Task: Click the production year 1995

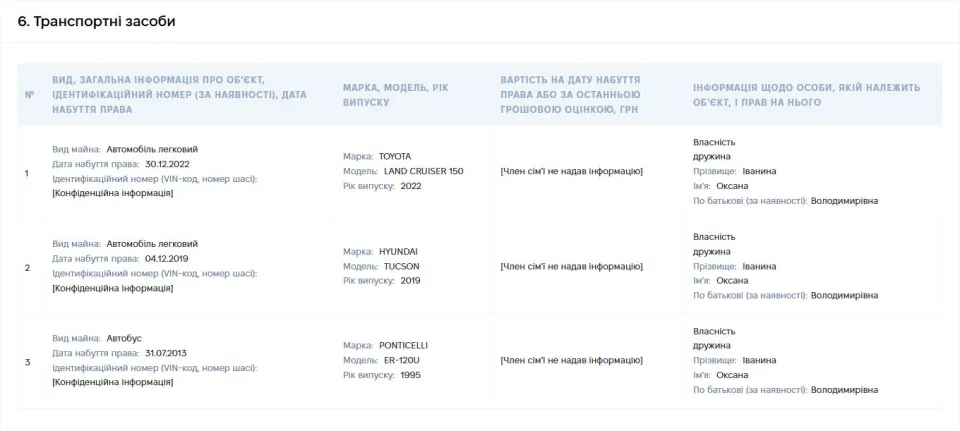Action: point(411,375)
